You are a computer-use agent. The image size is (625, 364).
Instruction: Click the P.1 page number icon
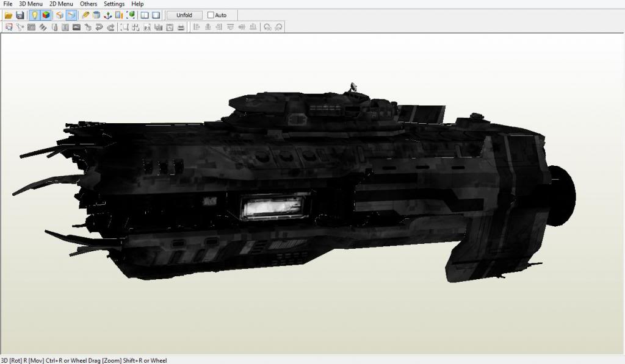pos(147,27)
